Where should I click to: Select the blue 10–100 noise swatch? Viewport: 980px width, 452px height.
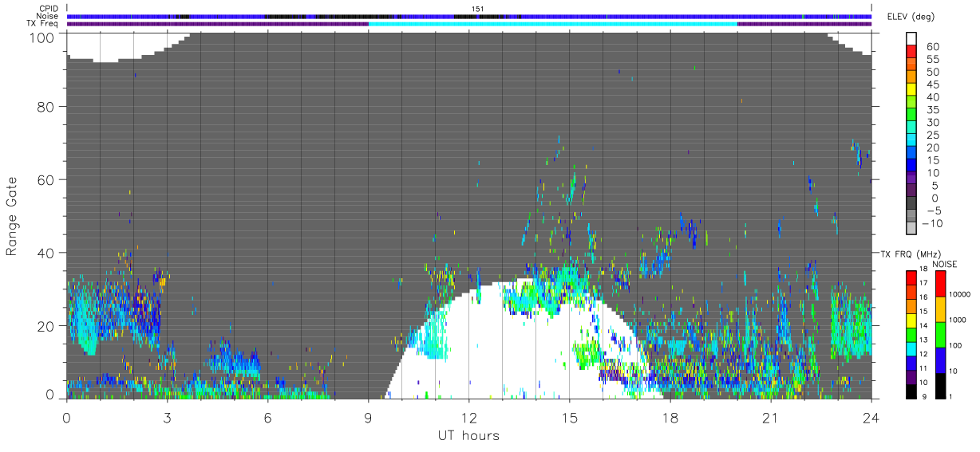pos(941,360)
